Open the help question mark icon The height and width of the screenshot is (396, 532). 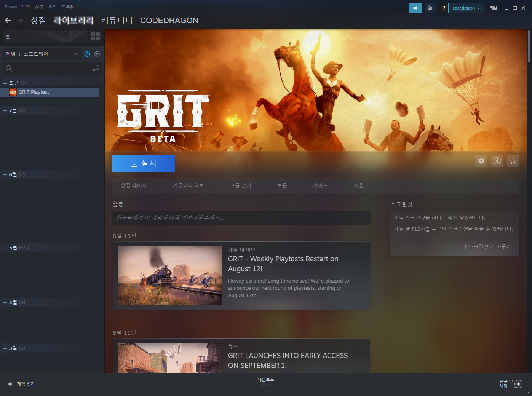click(444, 8)
